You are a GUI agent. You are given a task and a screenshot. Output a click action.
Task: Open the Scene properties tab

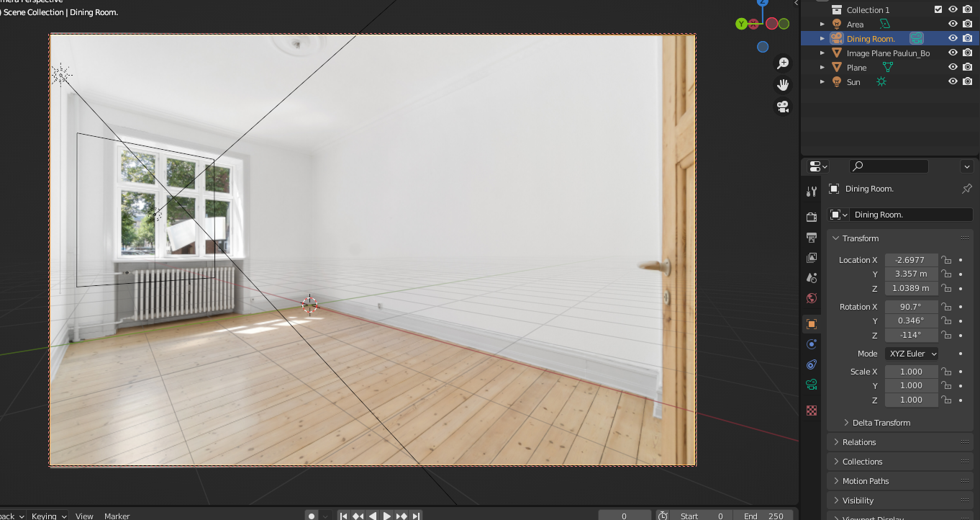(x=812, y=277)
